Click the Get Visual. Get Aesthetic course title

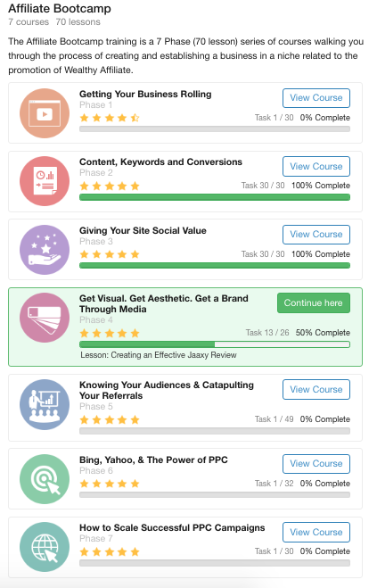(164, 303)
